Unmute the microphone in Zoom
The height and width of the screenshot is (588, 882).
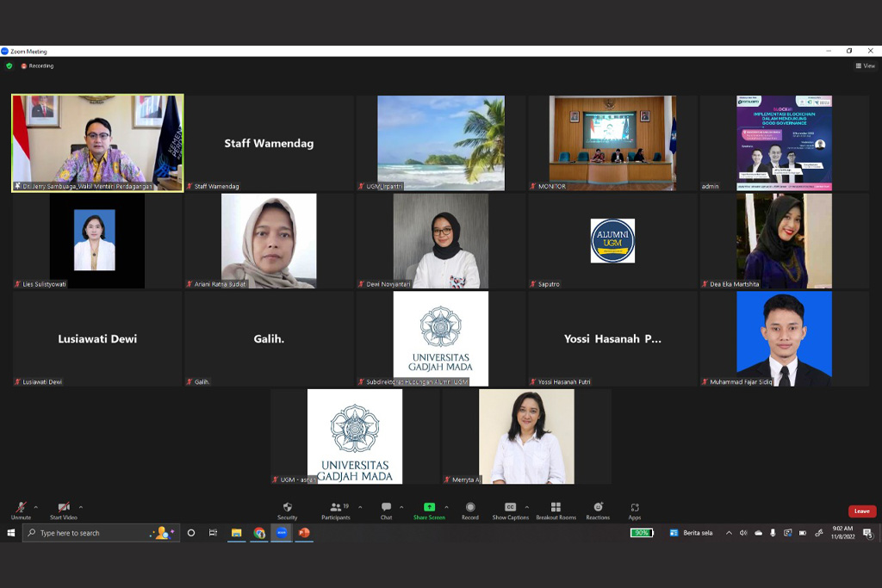click(21, 508)
